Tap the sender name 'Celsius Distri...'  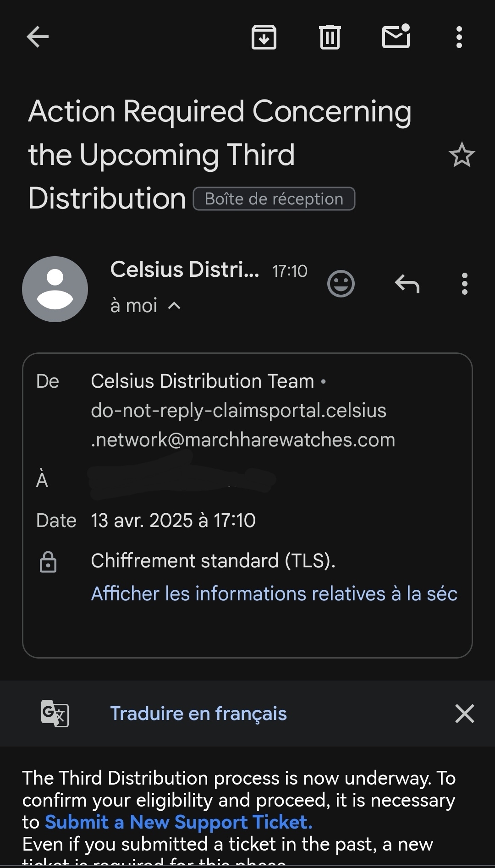coord(185,269)
